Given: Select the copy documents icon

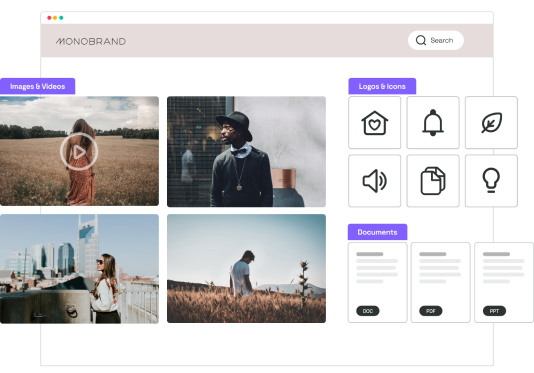Looking at the screenshot, I should tap(433, 181).
